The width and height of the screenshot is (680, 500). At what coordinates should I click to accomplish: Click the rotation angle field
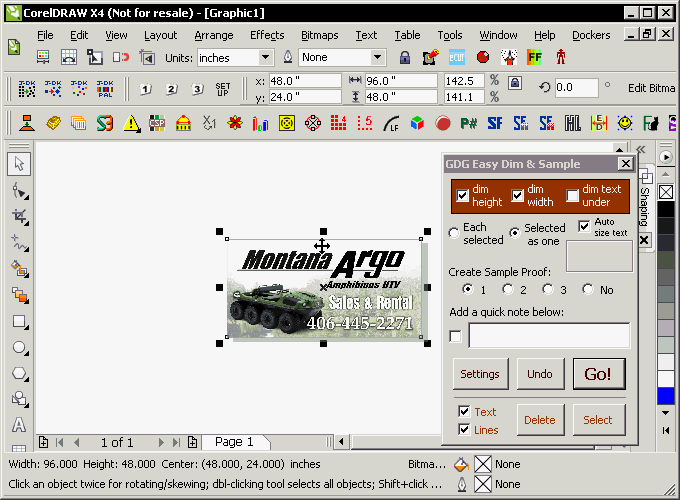pos(576,88)
